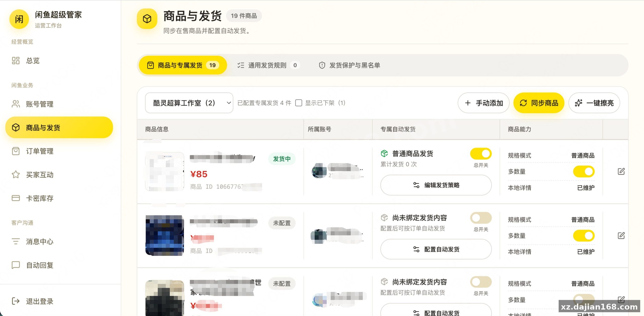Switch to 商品与专属发货 tab
Viewport: 644px width, 316px height.
click(183, 65)
